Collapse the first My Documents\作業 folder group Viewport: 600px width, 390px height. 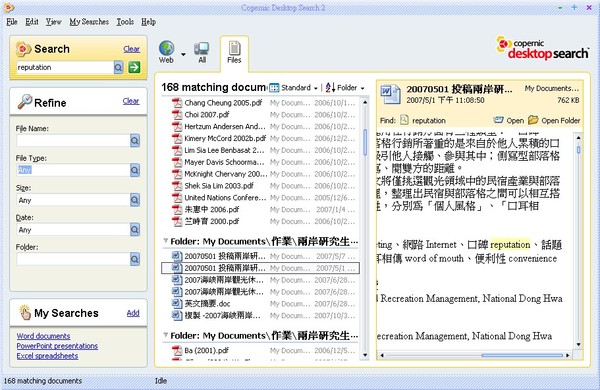(166, 241)
